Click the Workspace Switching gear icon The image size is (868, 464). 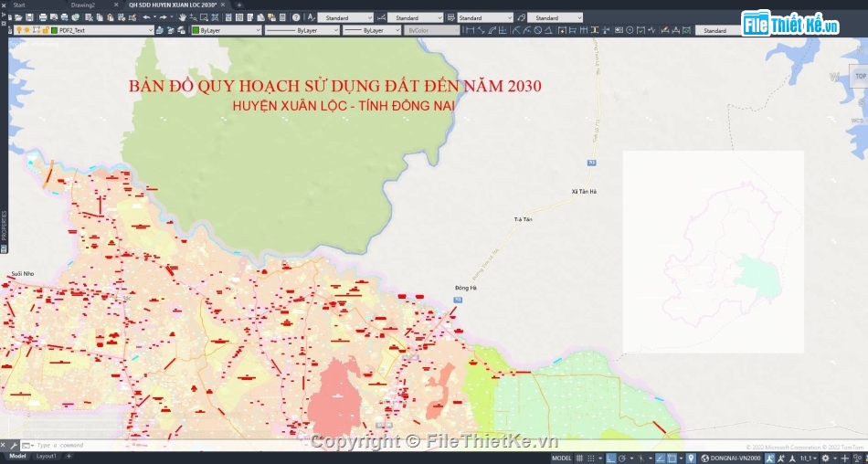click(825, 458)
